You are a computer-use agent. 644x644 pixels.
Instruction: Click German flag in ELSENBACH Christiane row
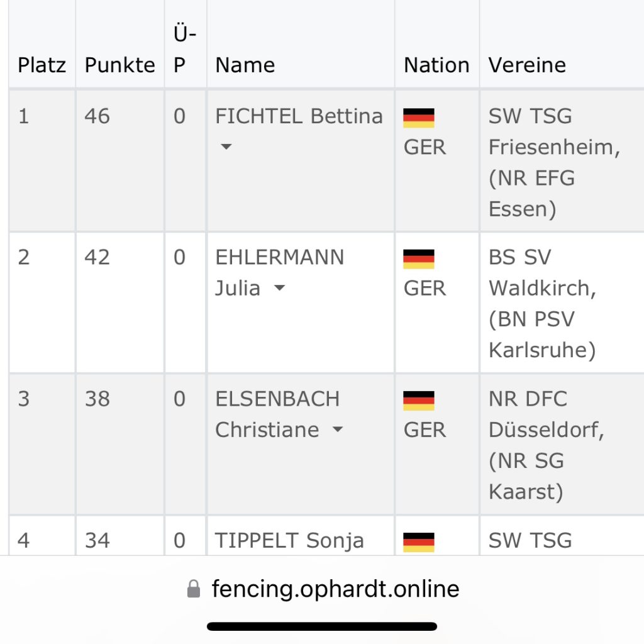pyautogui.click(x=418, y=401)
